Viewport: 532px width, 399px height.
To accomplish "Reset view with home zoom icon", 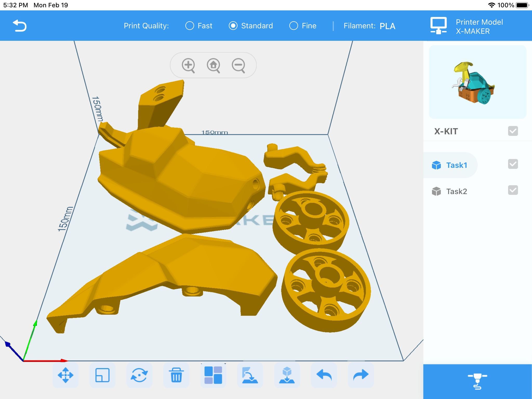I will coord(213,65).
